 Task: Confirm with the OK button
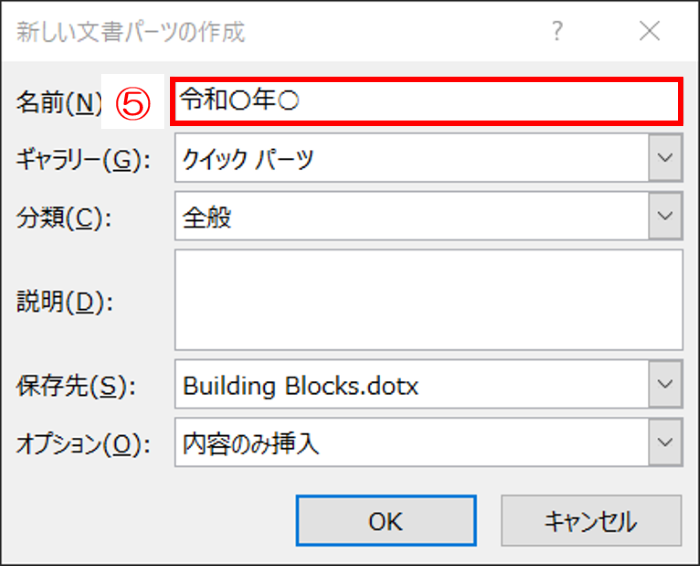click(x=386, y=520)
